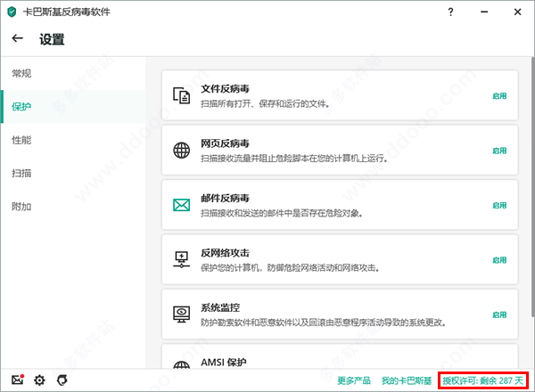Open the 反网络攻击 settings title
Image resolution: width=535 pixels, height=392 pixels.
(x=225, y=253)
